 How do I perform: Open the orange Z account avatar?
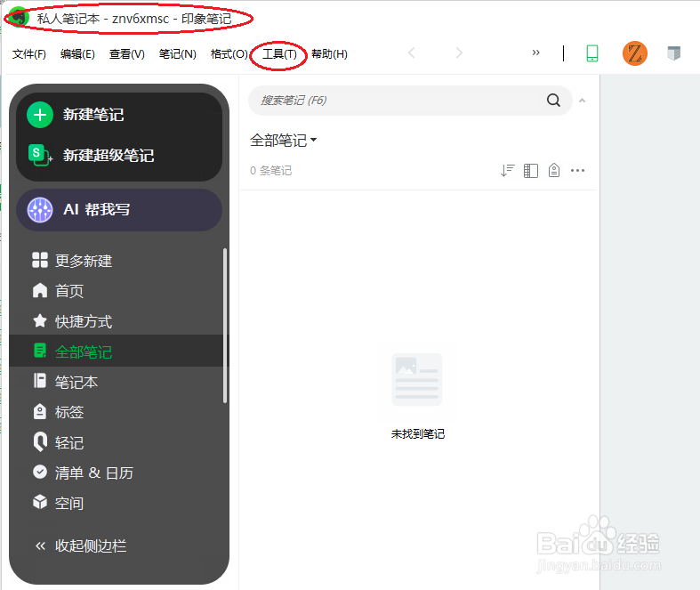pyautogui.click(x=635, y=53)
